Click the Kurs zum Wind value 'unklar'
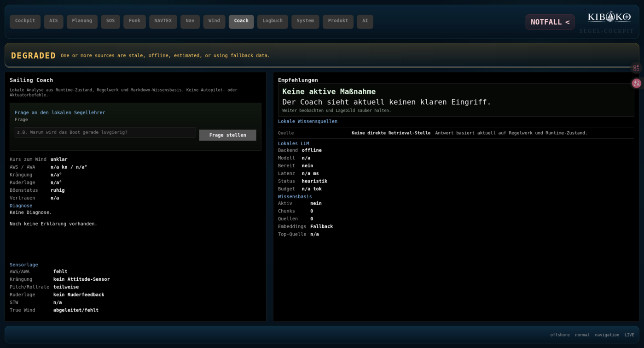This screenshot has height=348, width=644. coord(59,159)
